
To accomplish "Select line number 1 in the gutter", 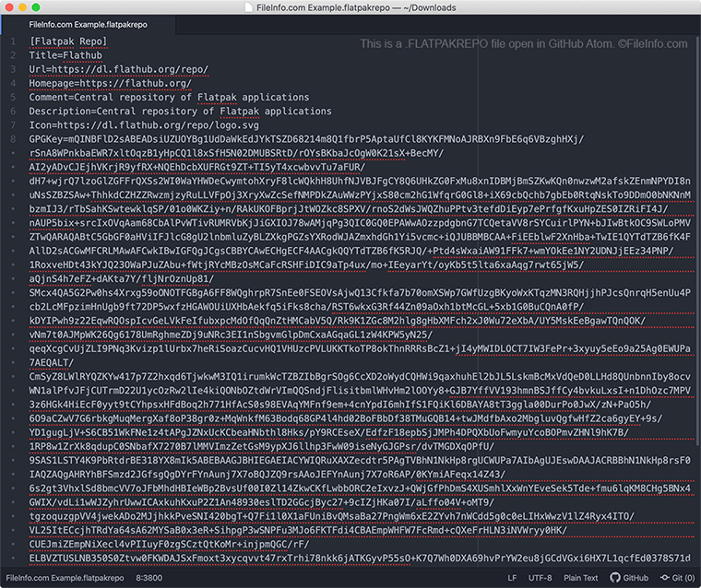I will (x=12, y=41).
